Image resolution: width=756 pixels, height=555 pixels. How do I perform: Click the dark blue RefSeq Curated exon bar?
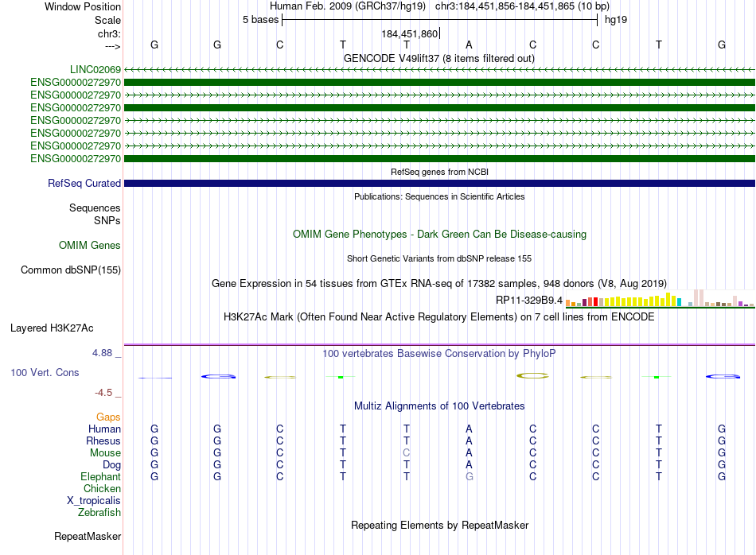click(439, 183)
